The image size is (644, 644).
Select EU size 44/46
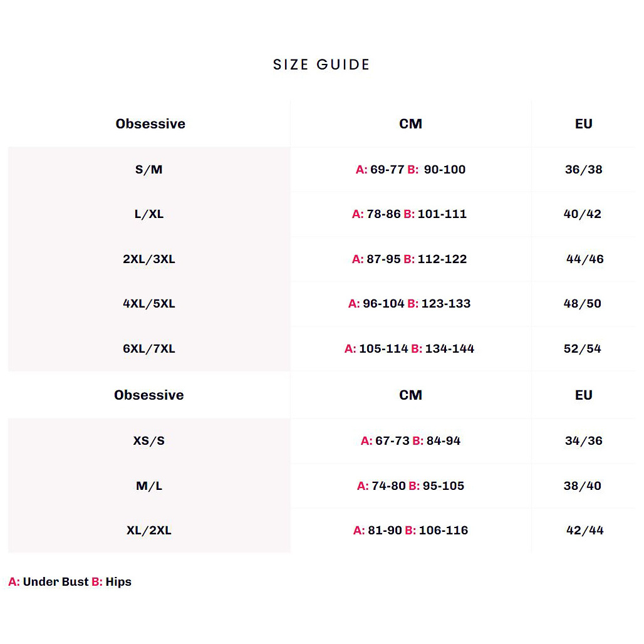pyautogui.click(x=584, y=259)
